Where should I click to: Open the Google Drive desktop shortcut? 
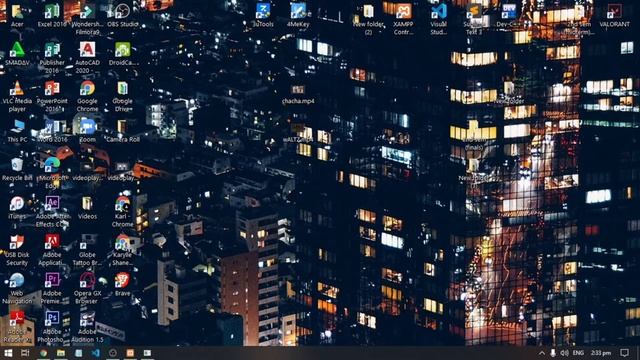click(122, 96)
